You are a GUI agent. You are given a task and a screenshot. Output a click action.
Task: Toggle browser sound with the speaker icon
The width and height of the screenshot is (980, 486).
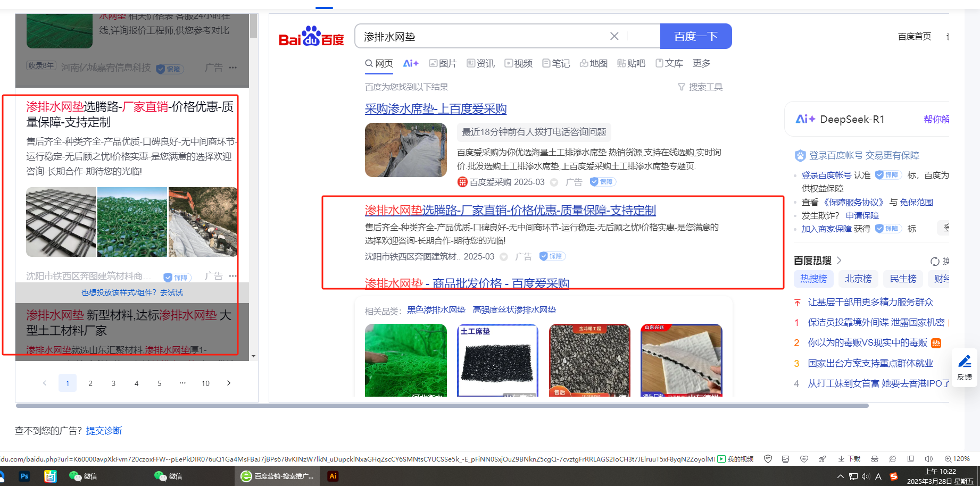coord(929,459)
